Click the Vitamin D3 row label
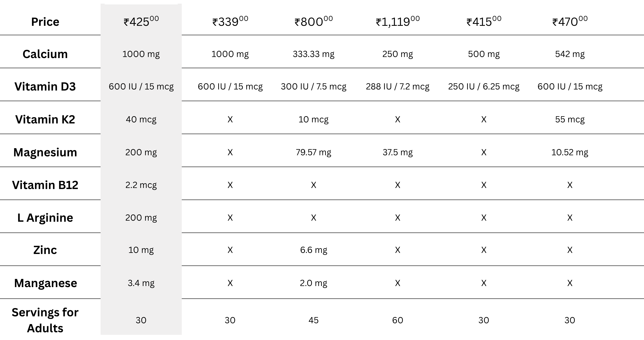 tap(45, 87)
